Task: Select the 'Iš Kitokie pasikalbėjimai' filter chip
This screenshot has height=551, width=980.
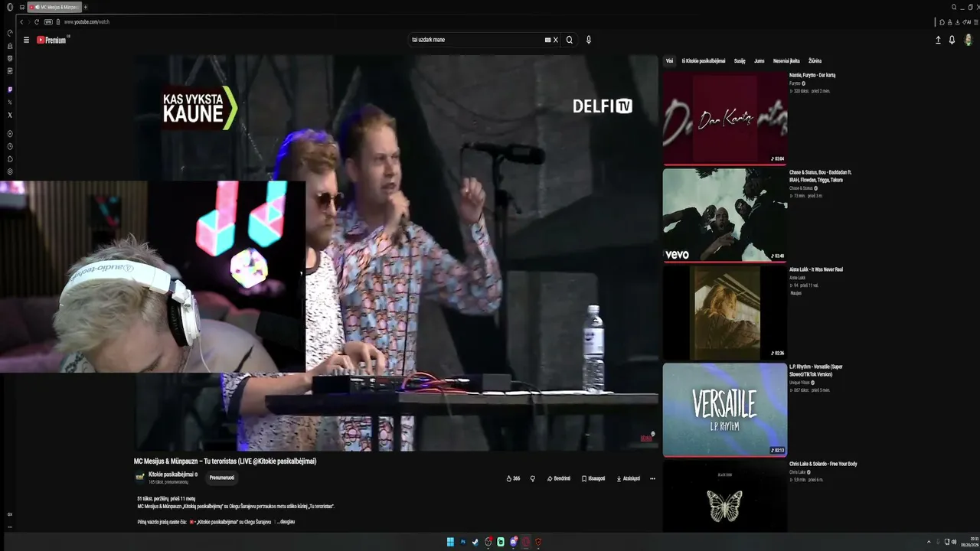Action: tap(704, 60)
